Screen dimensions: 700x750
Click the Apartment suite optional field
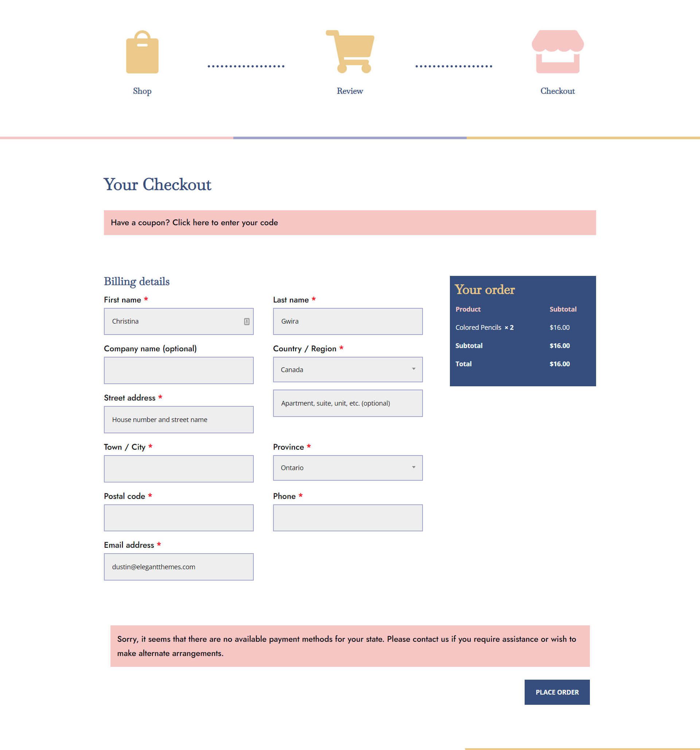(x=348, y=403)
